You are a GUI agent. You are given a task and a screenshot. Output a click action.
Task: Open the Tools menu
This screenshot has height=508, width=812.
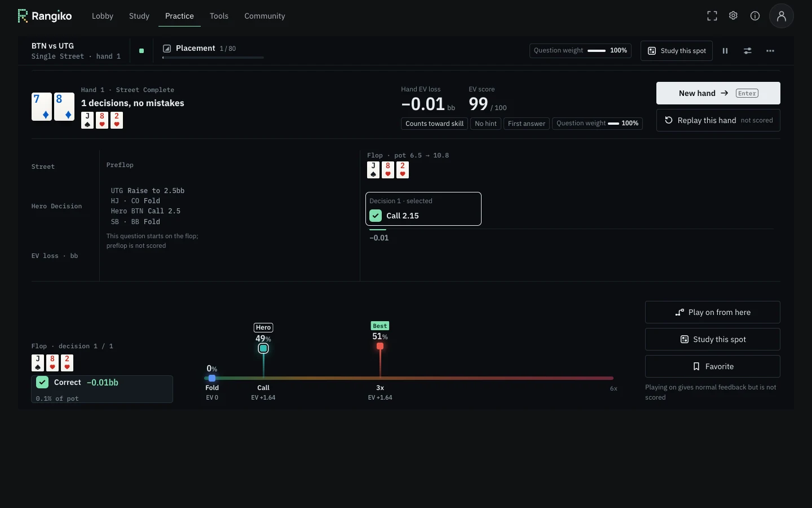[219, 16]
